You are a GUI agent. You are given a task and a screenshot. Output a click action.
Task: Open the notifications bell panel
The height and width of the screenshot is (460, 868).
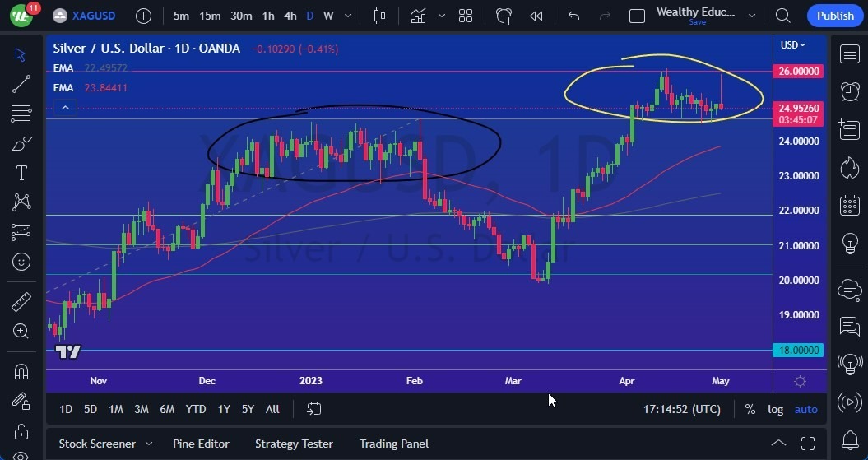849,440
